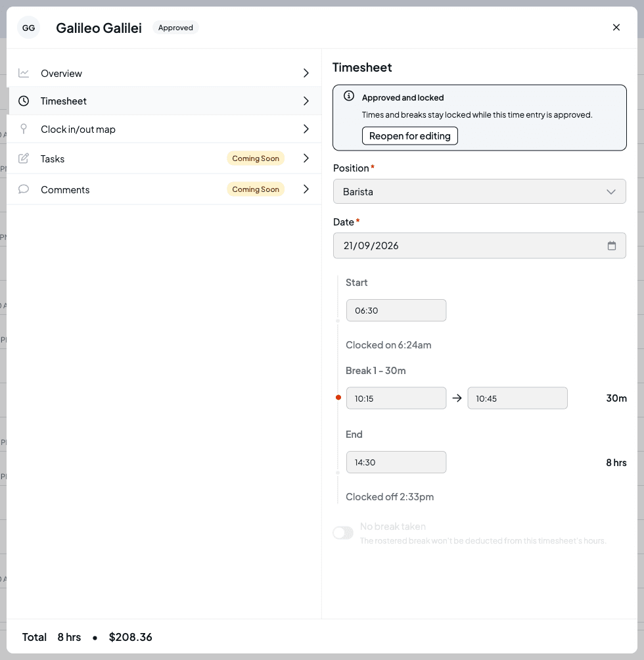Click the Approved status badge

[175, 28]
